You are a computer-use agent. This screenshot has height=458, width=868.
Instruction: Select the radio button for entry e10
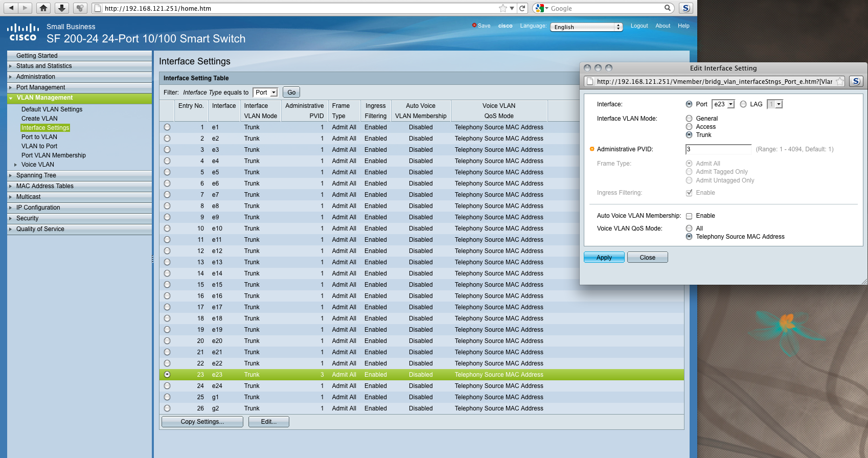pyautogui.click(x=167, y=228)
